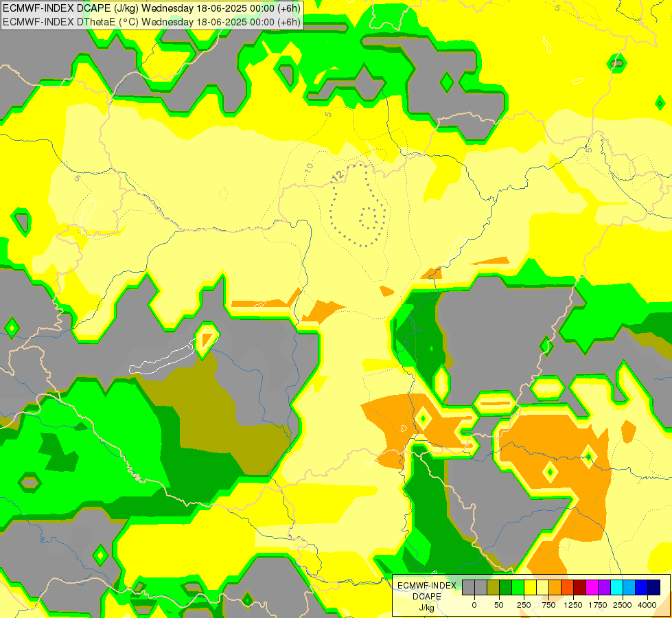Click the legend value 750

click(x=548, y=605)
